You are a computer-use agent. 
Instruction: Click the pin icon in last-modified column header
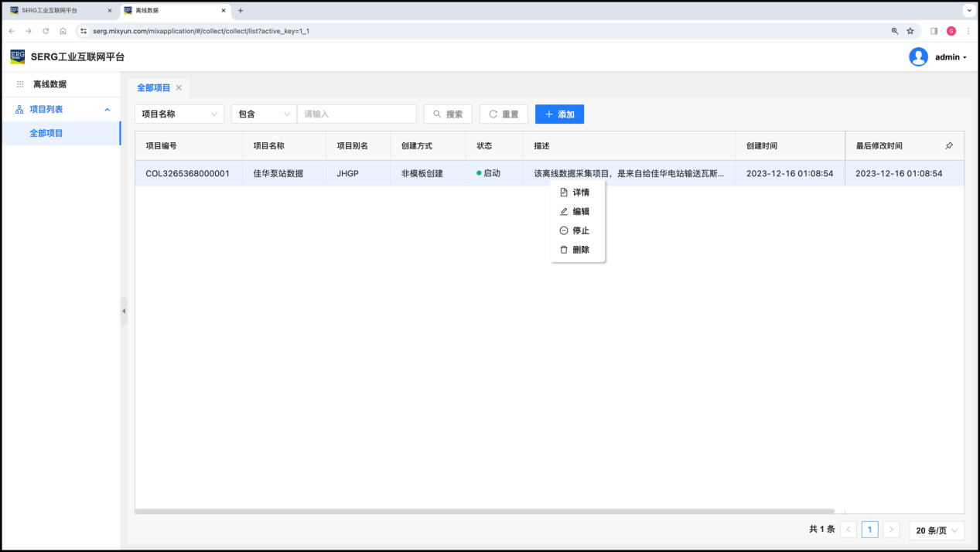tap(949, 145)
